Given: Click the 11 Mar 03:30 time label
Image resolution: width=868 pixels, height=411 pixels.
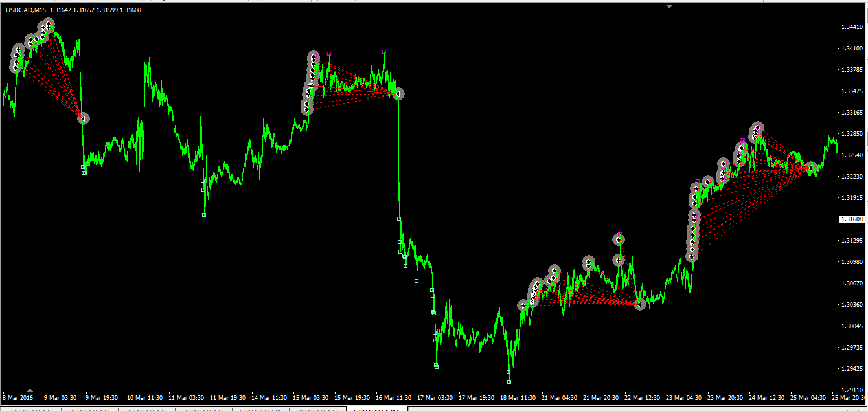Looking at the screenshot, I should pos(187,398).
